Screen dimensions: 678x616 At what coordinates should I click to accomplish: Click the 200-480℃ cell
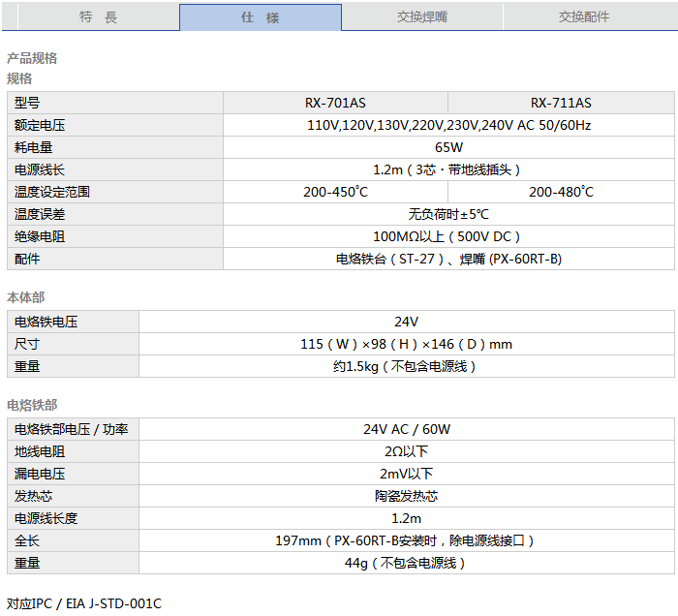561,192
